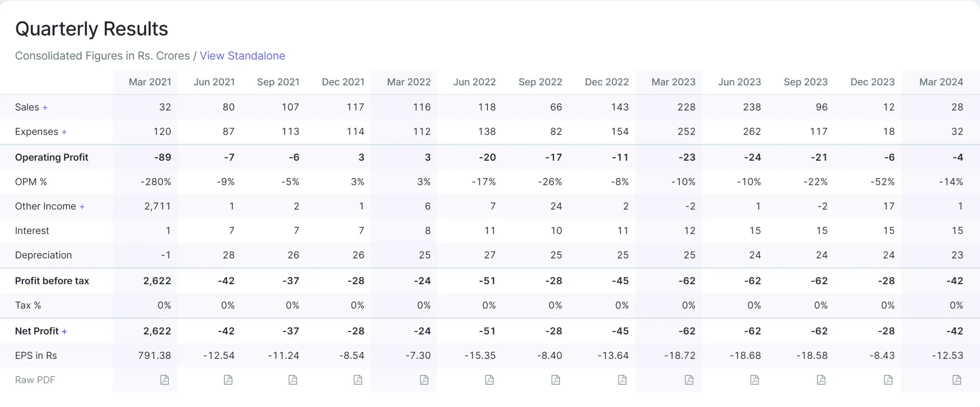This screenshot has width=980, height=407.
Task: Open the Jun 2023 raw PDF icon
Action: [755, 380]
